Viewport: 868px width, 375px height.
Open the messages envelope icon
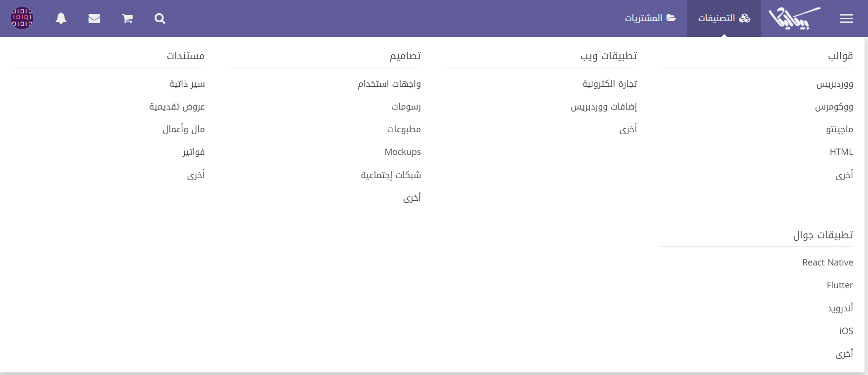(x=94, y=19)
